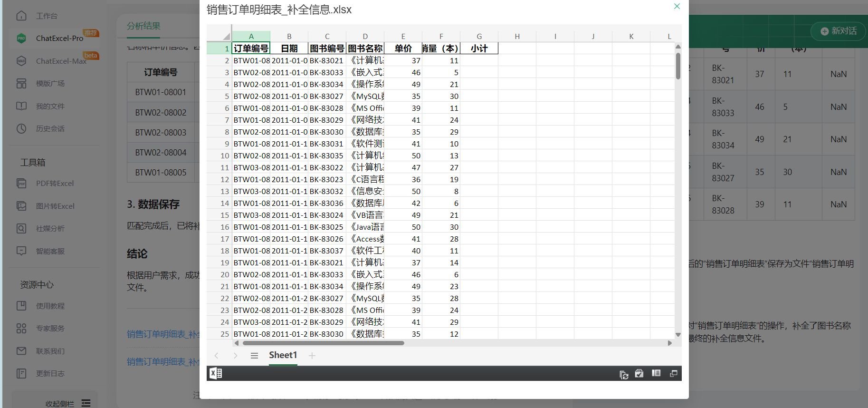Close the 销售订单明细表 preview dialog

coord(677,6)
